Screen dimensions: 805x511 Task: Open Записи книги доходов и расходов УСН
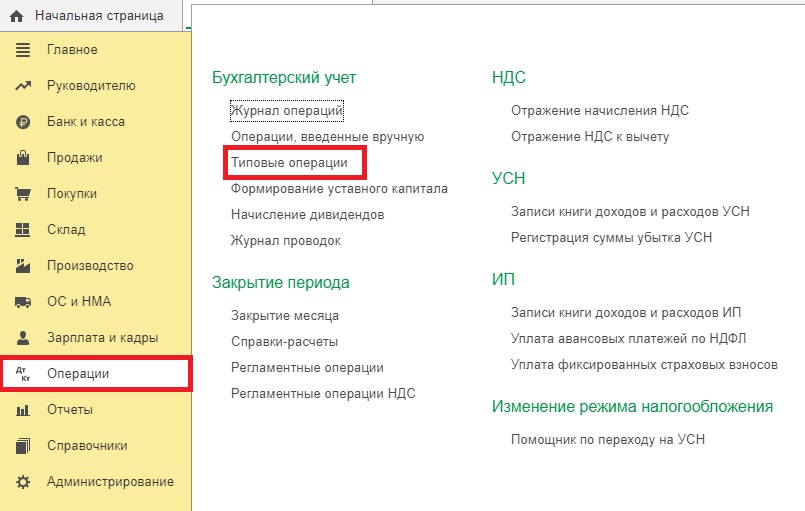(630, 212)
